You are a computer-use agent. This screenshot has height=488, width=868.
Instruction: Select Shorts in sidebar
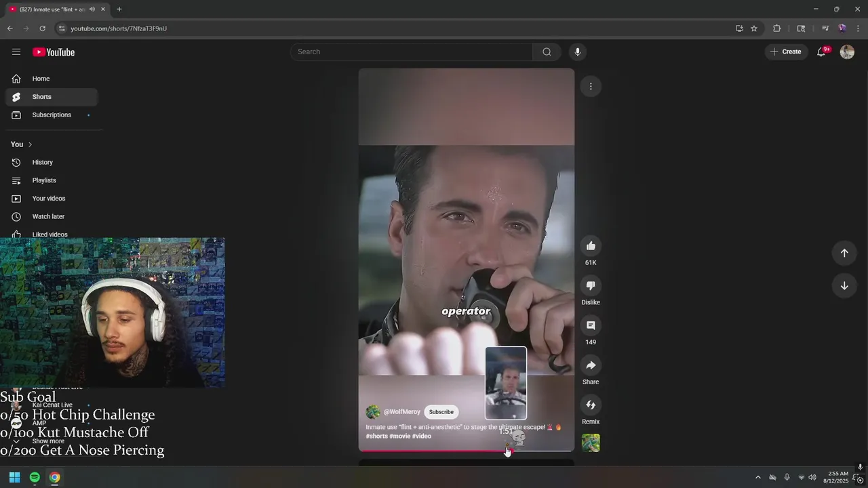(x=52, y=97)
